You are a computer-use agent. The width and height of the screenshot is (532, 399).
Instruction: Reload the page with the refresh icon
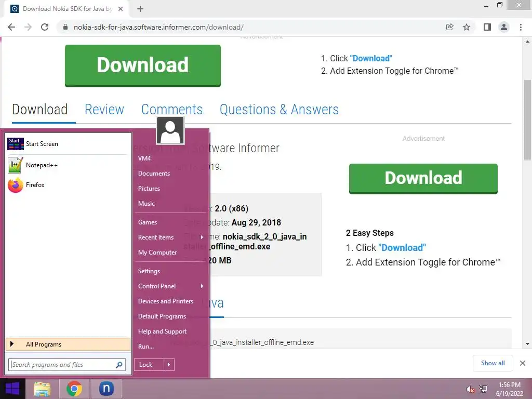45,27
